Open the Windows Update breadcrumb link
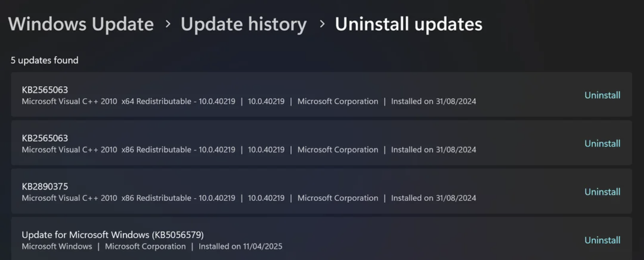644x260 pixels. [81, 24]
